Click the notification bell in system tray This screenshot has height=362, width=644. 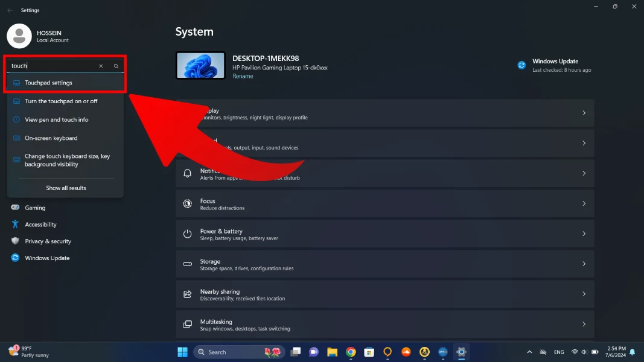coord(632,352)
